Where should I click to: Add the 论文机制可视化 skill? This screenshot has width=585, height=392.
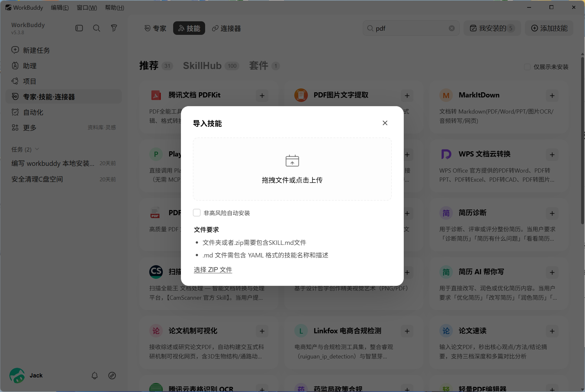262,331
